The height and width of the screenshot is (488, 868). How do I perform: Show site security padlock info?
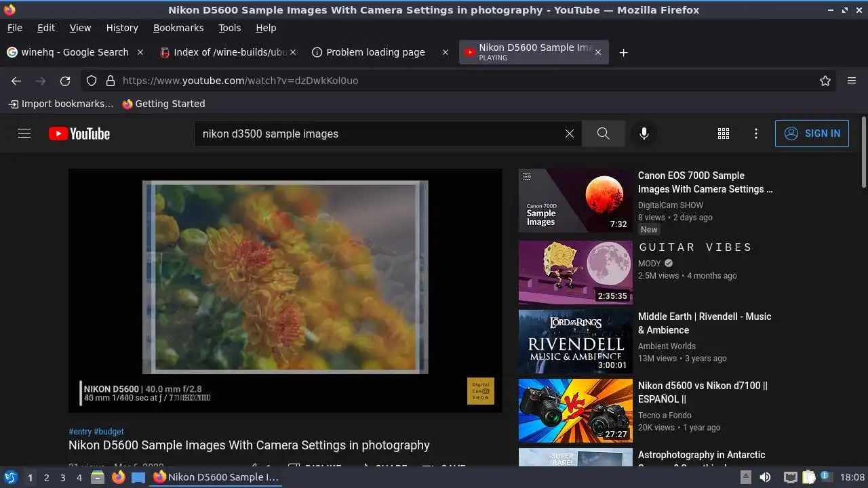point(111,81)
